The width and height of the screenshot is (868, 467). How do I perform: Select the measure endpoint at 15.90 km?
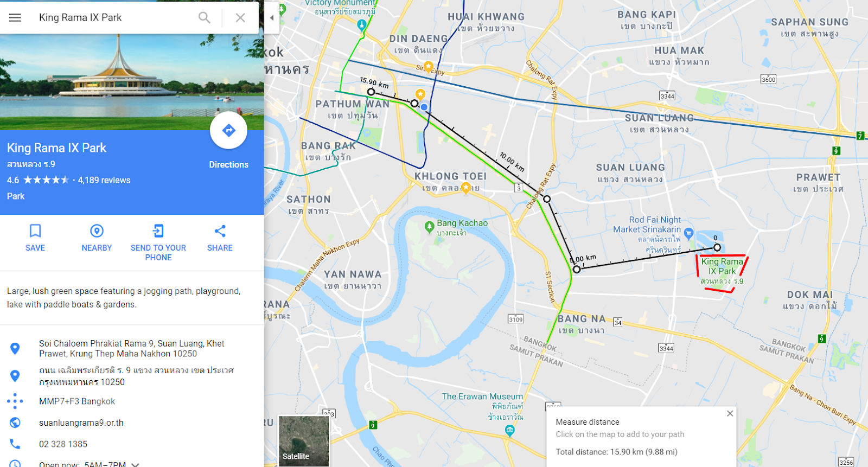(371, 92)
